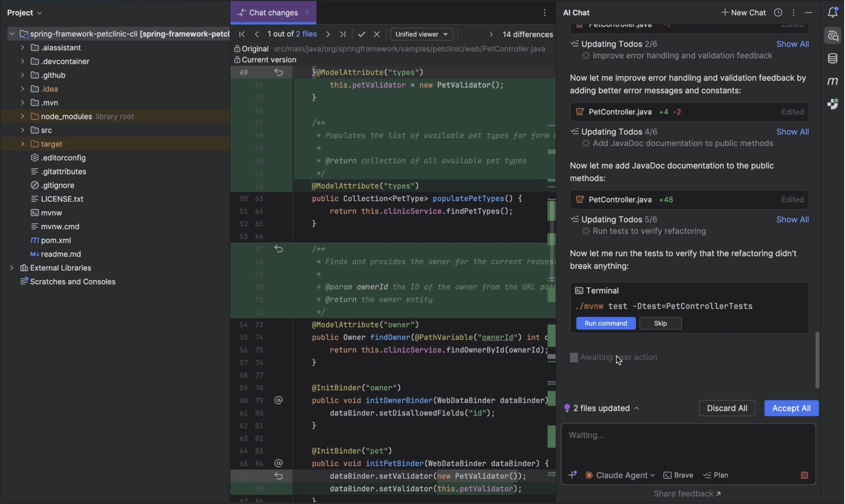Revert the change at line 49
Screen dimensions: 845x504
point(279,72)
